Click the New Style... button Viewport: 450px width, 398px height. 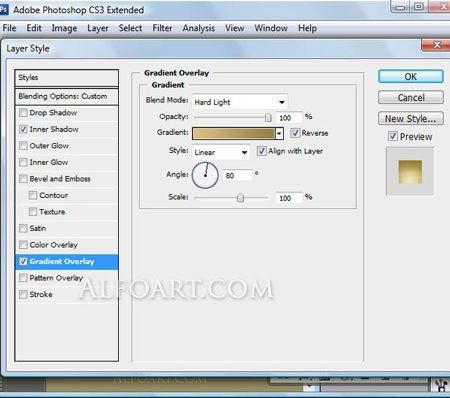click(x=411, y=118)
